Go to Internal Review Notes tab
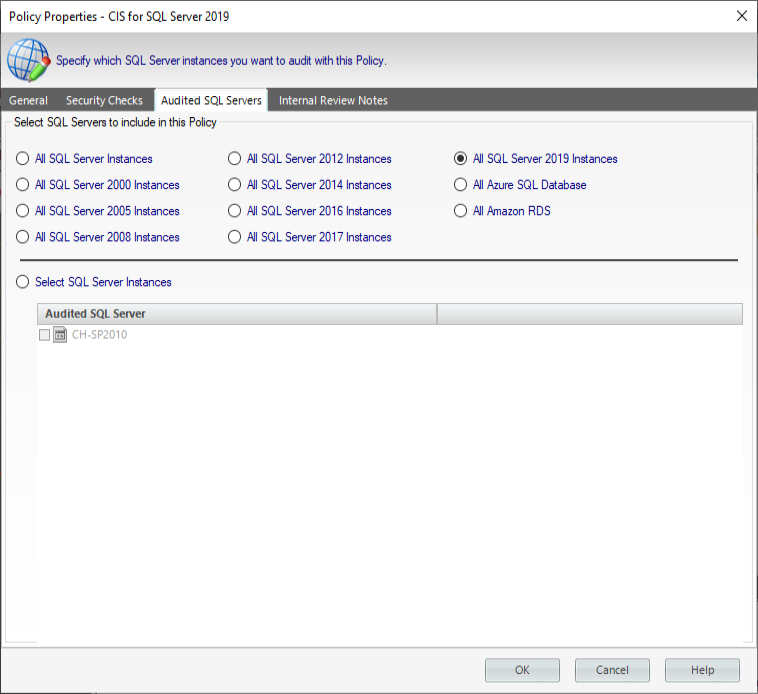Image resolution: width=758 pixels, height=694 pixels. [x=333, y=101]
